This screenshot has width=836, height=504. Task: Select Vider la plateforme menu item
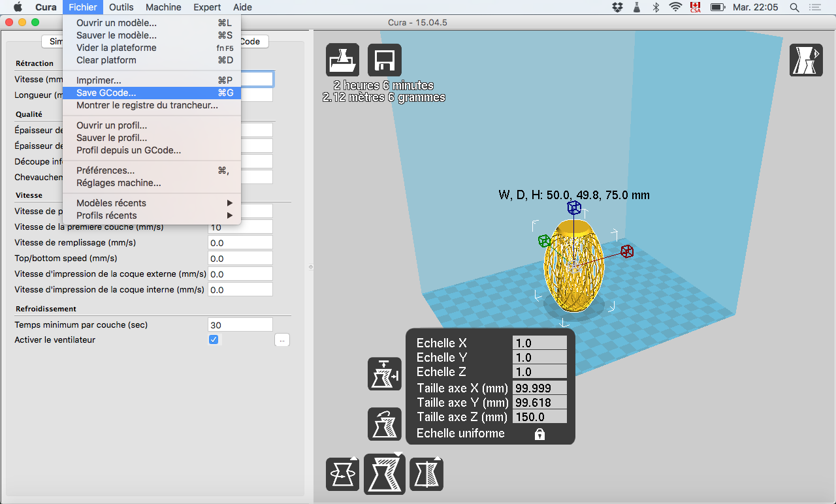[152, 48]
